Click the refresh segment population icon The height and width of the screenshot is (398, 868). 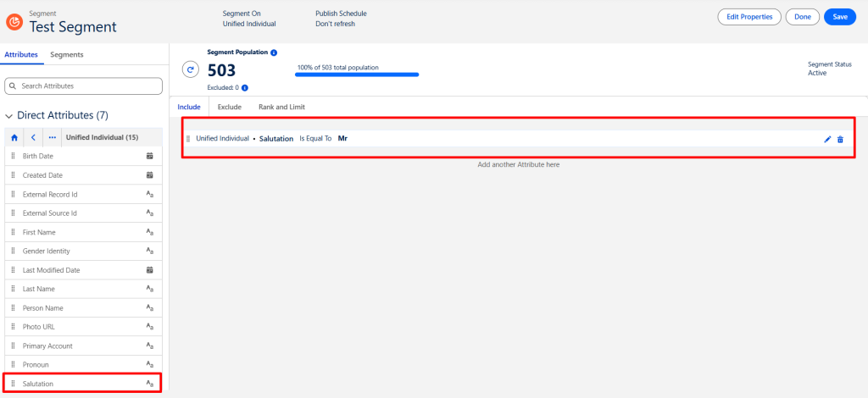(x=191, y=70)
